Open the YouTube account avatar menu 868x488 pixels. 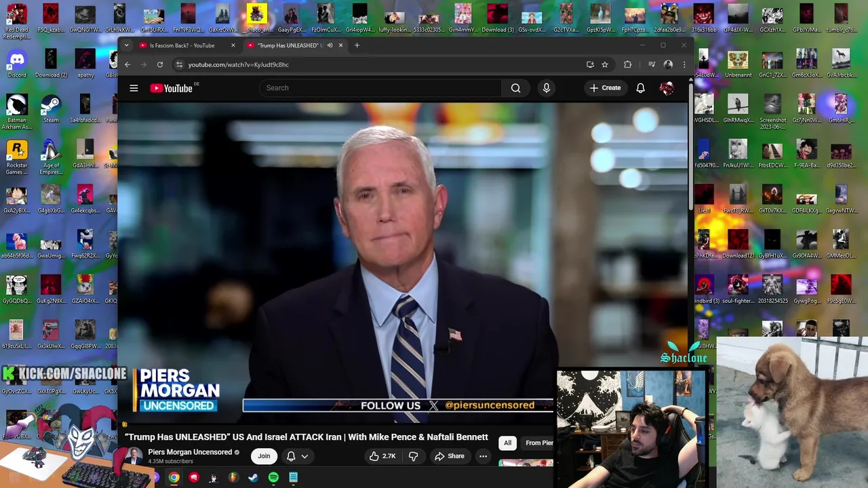[x=667, y=88]
